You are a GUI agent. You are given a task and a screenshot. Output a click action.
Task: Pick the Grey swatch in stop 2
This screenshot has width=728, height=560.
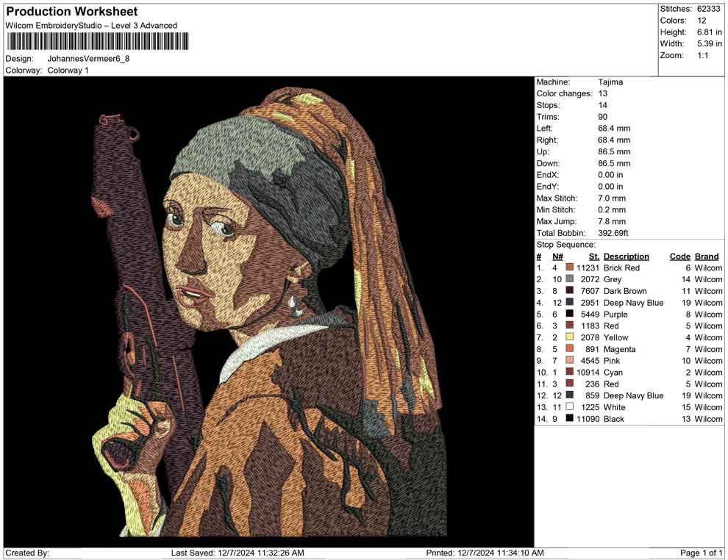(569, 279)
